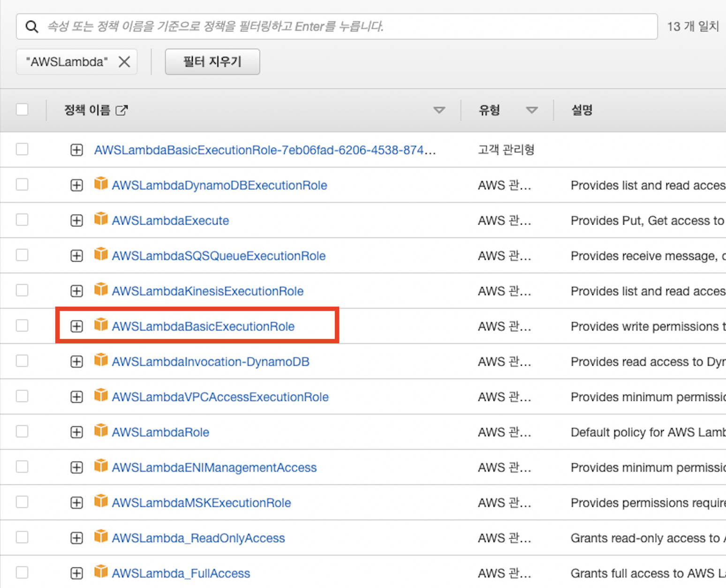Expand AWSLambdaVPCAccessExecutionRole policy details

76,397
